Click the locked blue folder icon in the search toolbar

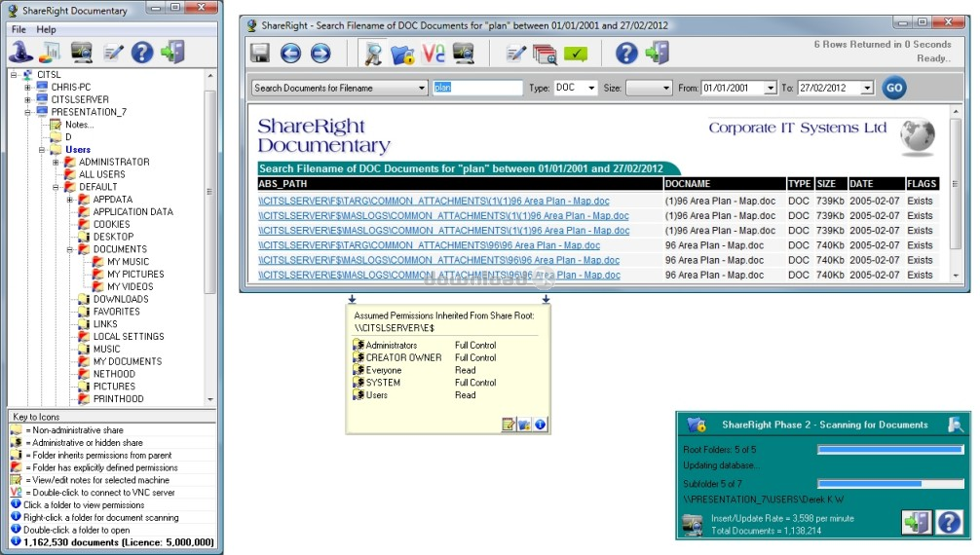click(x=403, y=54)
